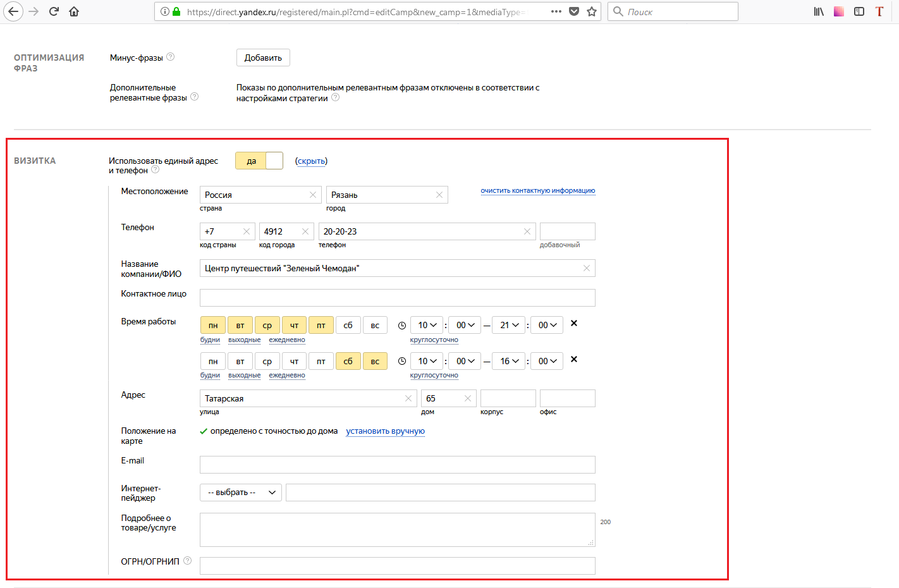Click the ОГРН/ОГРНИП input field
Screen dimensions: 899x588
click(398, 566)
